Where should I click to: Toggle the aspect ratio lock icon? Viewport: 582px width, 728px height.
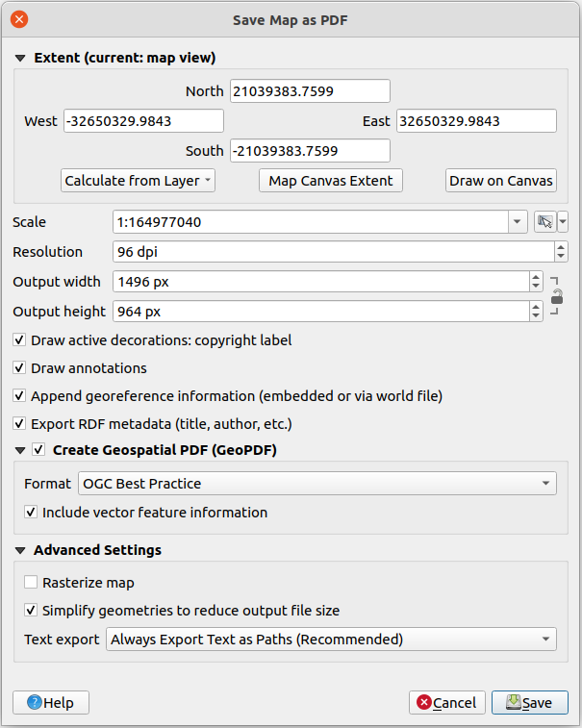click(x=556, y=297)
